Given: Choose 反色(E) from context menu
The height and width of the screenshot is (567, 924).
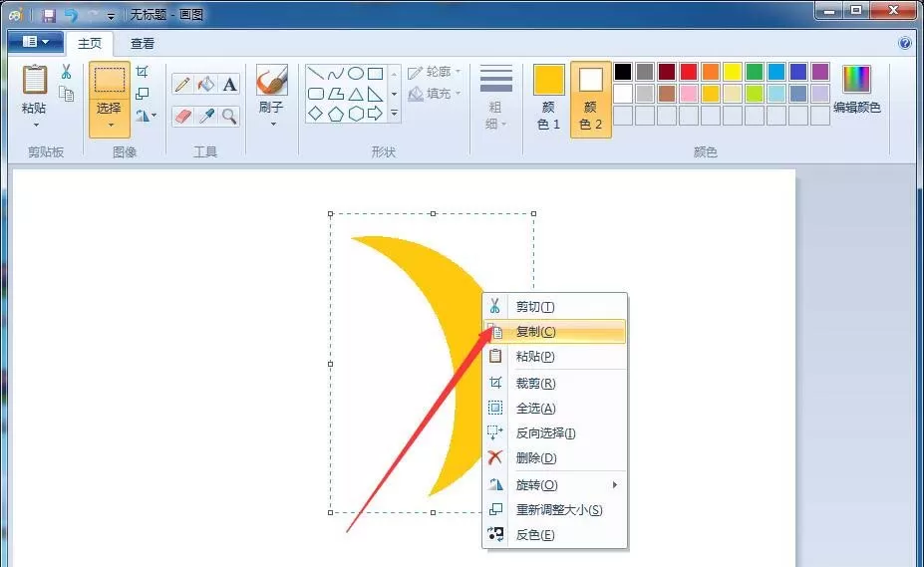Looking at the screenshot, I should (x=554, y=534).
